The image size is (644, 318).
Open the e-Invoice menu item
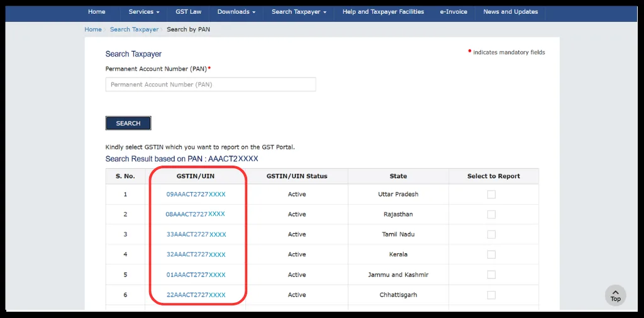[x=453, y=12]
